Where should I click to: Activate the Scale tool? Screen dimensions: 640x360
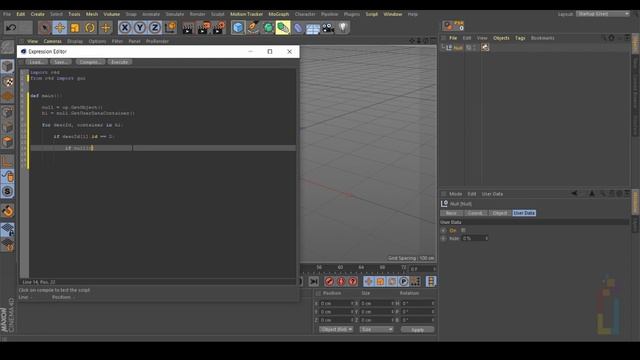pos(75,28)
